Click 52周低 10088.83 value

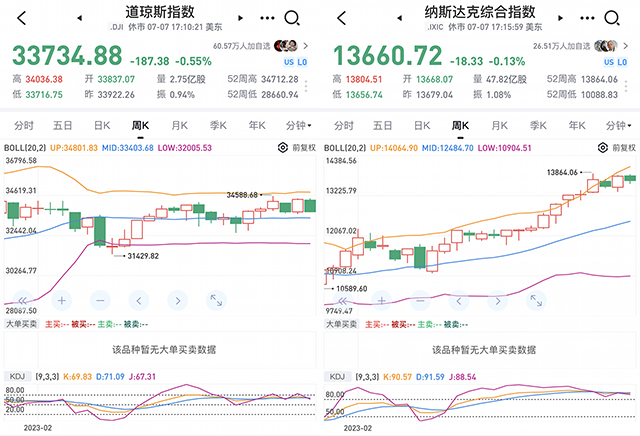pos(600,95)
